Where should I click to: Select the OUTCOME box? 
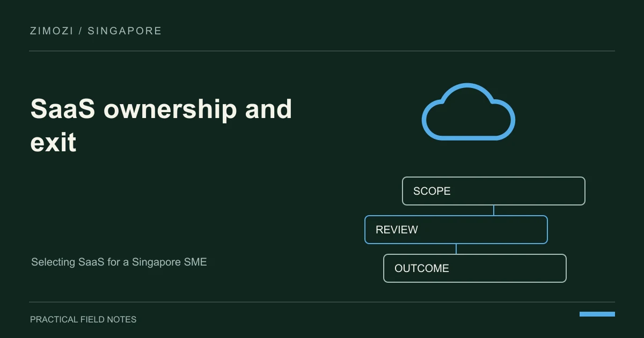pyautogui.click(x=475, y=268)
